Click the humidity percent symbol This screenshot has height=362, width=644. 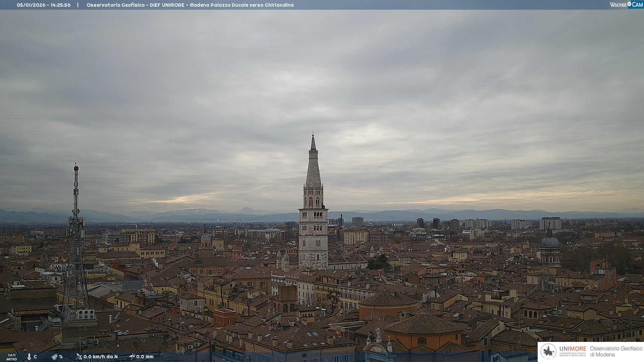[61, 357]
